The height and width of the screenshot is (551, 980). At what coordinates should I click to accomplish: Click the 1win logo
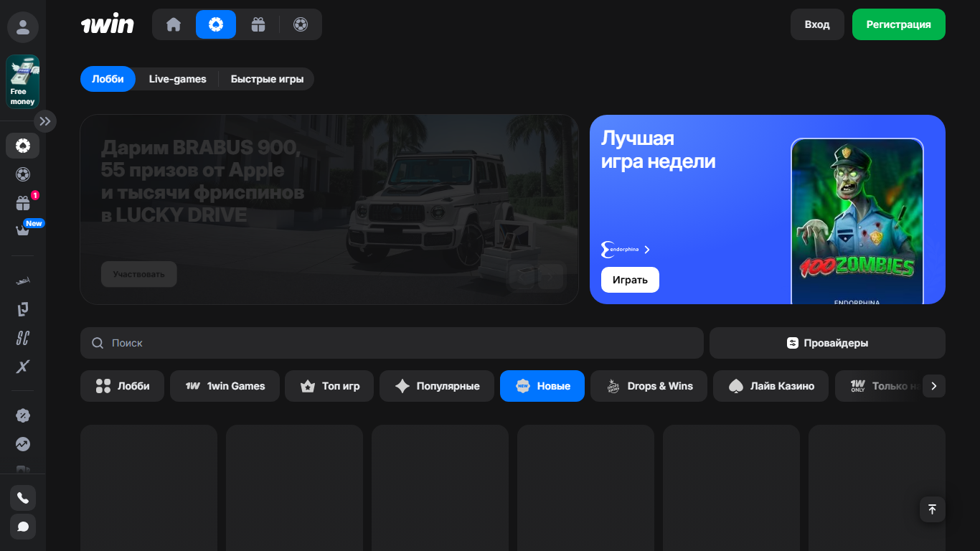[108, 24]
